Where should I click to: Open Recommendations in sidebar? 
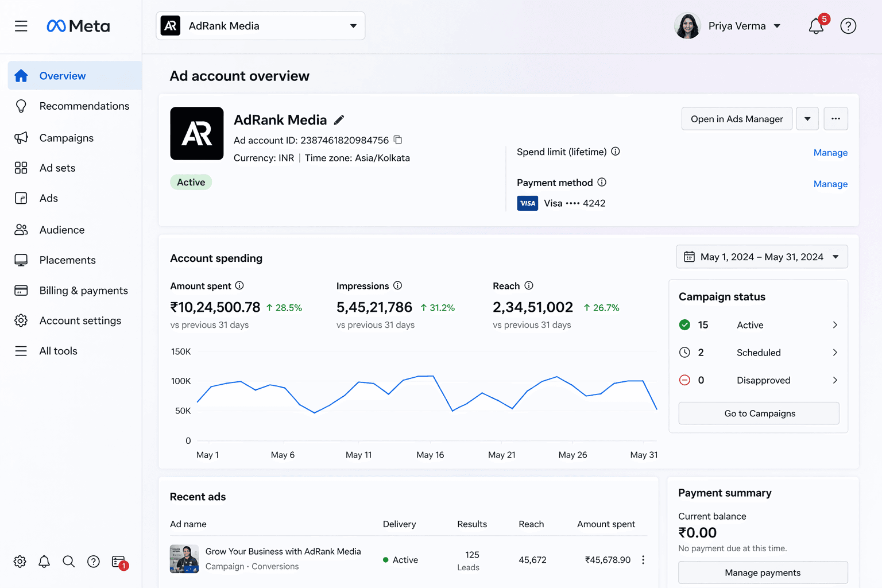pyautogui.click(x=75, y=106)
